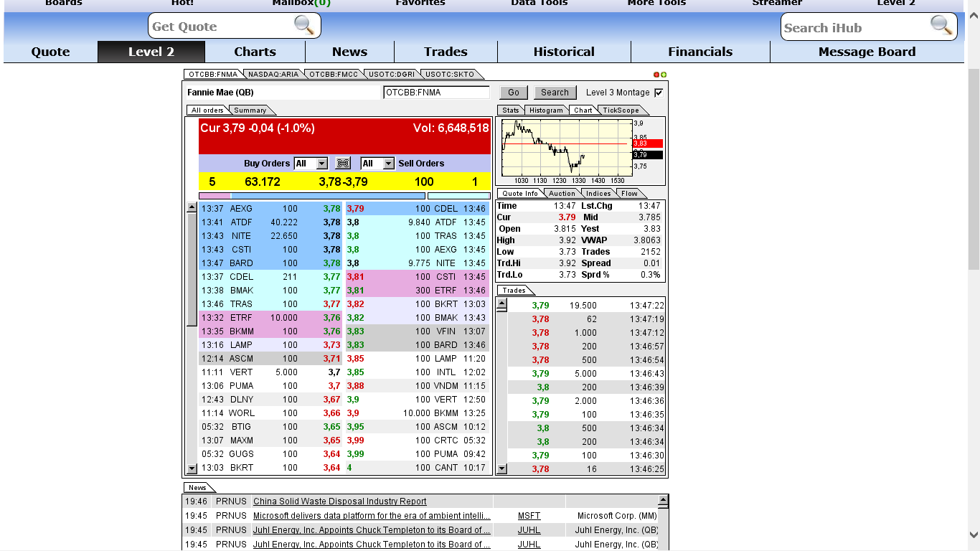Select the ATDF buy order at 13:41
The width and height of the screenshot is (980, 551).
(271, 222)
